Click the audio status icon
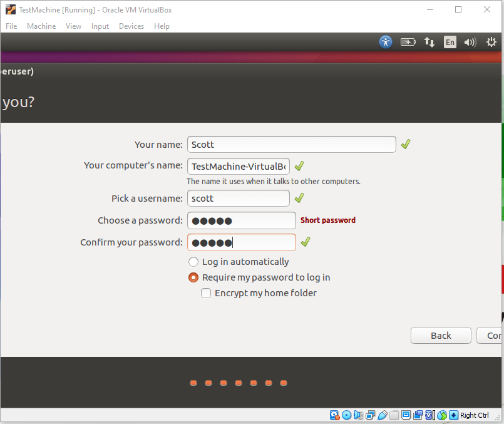The height and width of the screenshot is (424, 504). pos(358,415)
